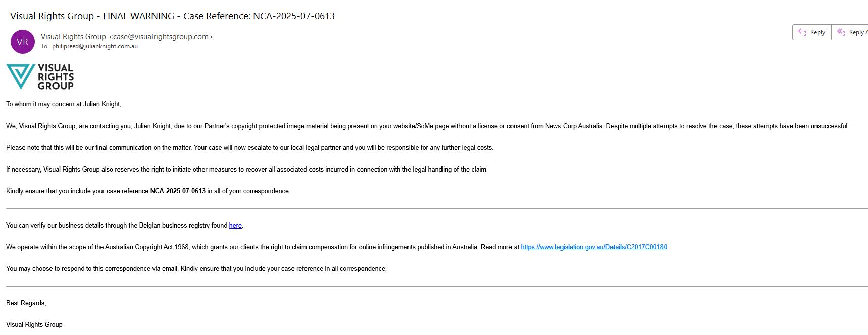This screenshot has width=868, height=335.
Task: Click the 'Please note' final communication paragraph
Action: [249, 148]
